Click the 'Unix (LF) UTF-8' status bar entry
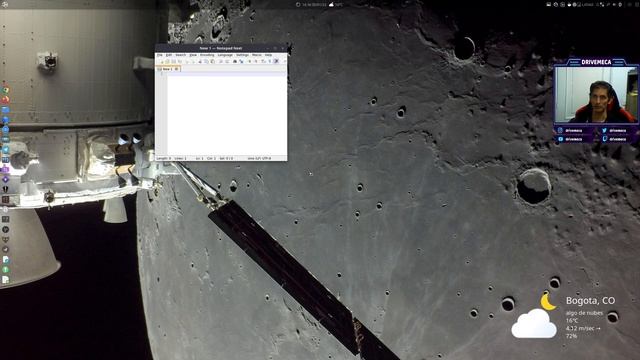This screenshot has width=640, height=360. click(259, 158)
